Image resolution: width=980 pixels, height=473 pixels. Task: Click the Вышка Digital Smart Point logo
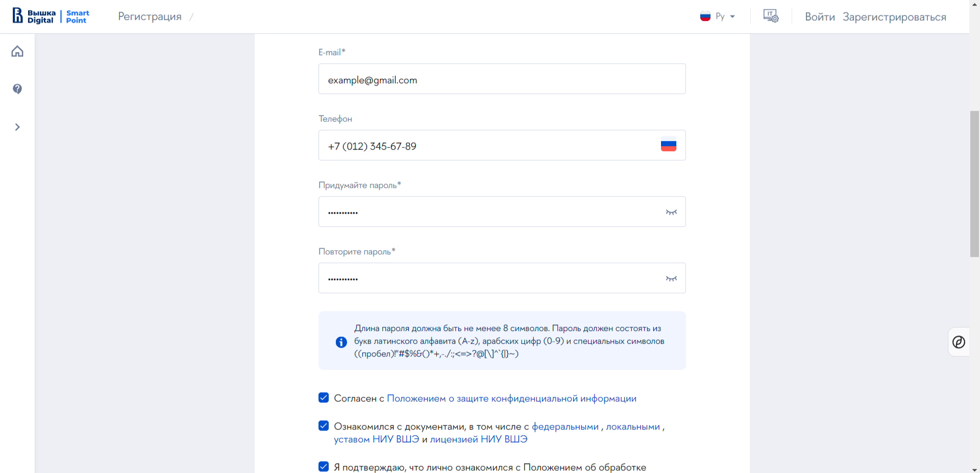click(x=51, y=16)
